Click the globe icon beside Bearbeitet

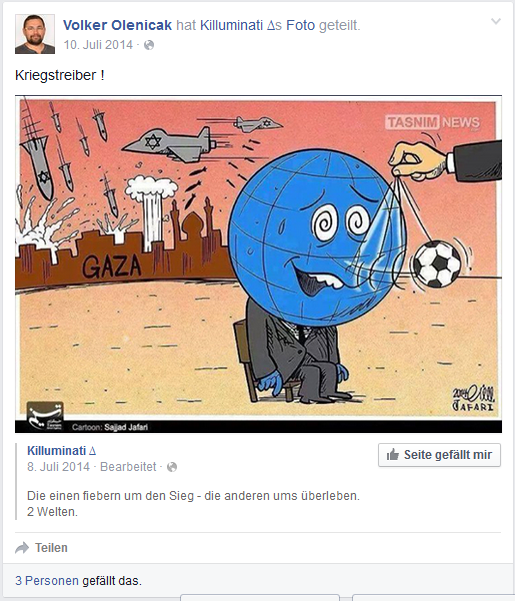click(172, 467)
